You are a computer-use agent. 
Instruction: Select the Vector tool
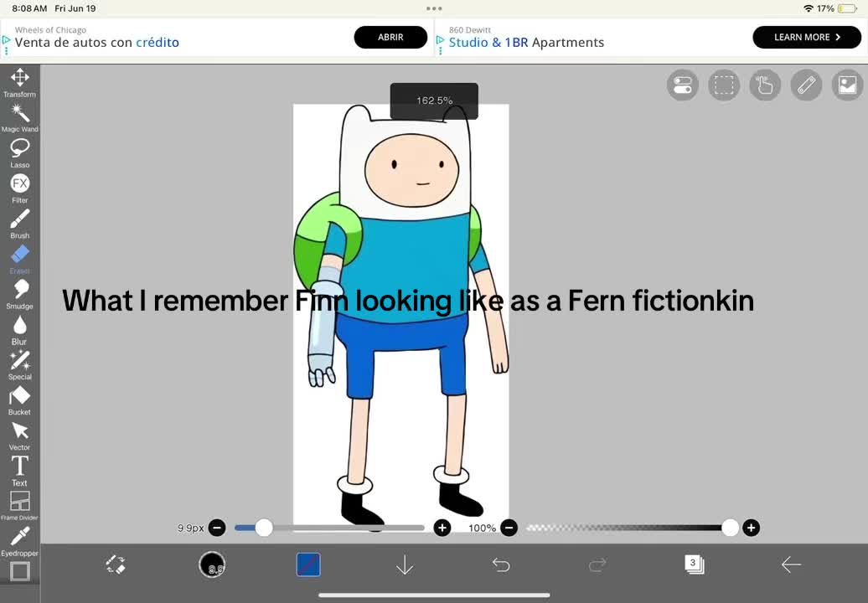pyautogui.click(x=20, y=436)
